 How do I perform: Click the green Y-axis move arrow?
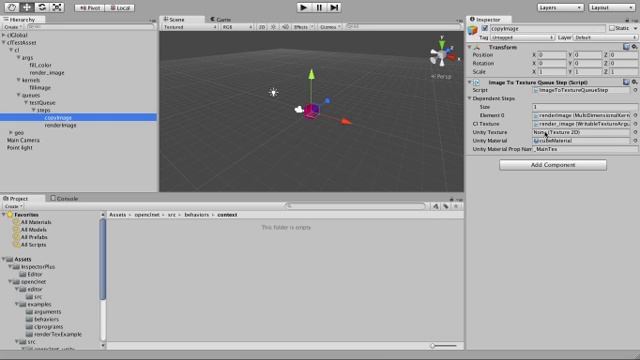(311, 74)
